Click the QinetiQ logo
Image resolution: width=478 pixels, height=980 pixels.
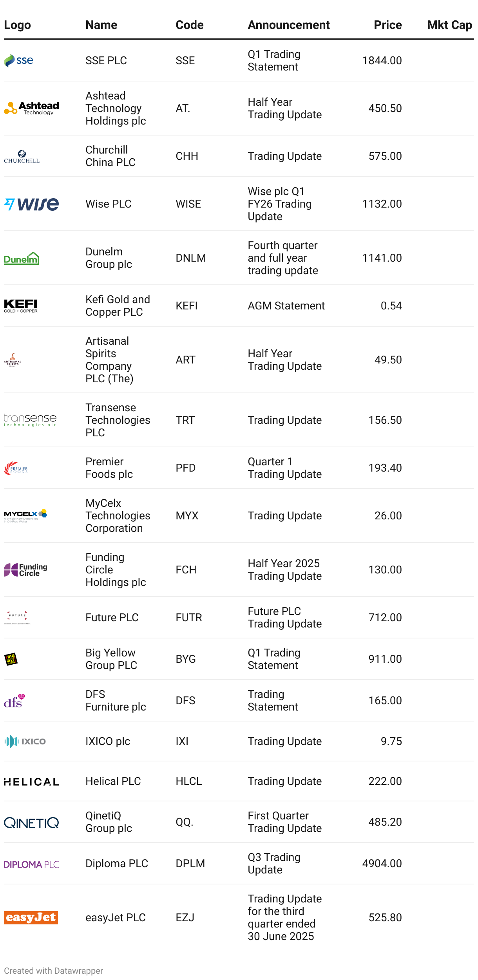pos(31,823)
